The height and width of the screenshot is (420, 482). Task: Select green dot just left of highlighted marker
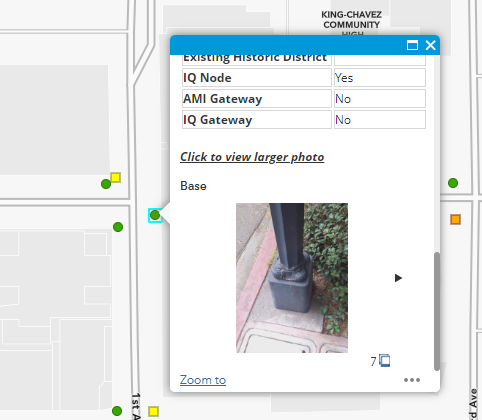click(118, 227)
